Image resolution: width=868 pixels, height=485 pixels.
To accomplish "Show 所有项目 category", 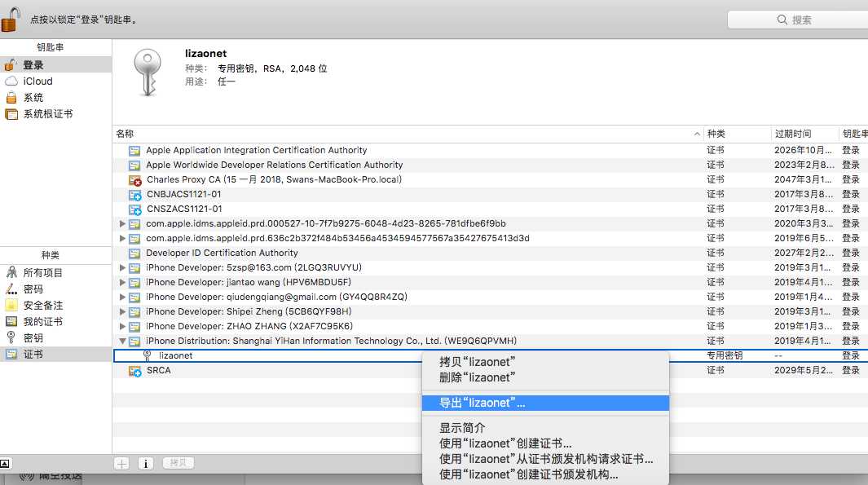I will (55, 272).
